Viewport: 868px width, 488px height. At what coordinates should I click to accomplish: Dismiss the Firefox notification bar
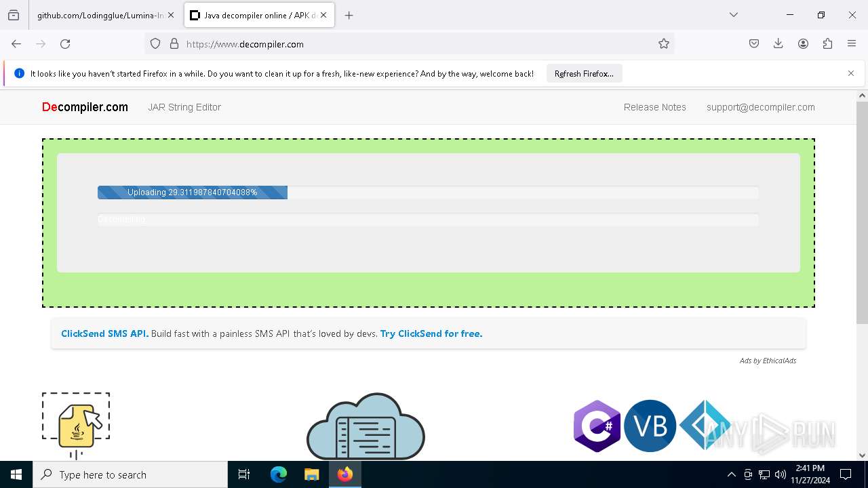(x=851, y=73)
